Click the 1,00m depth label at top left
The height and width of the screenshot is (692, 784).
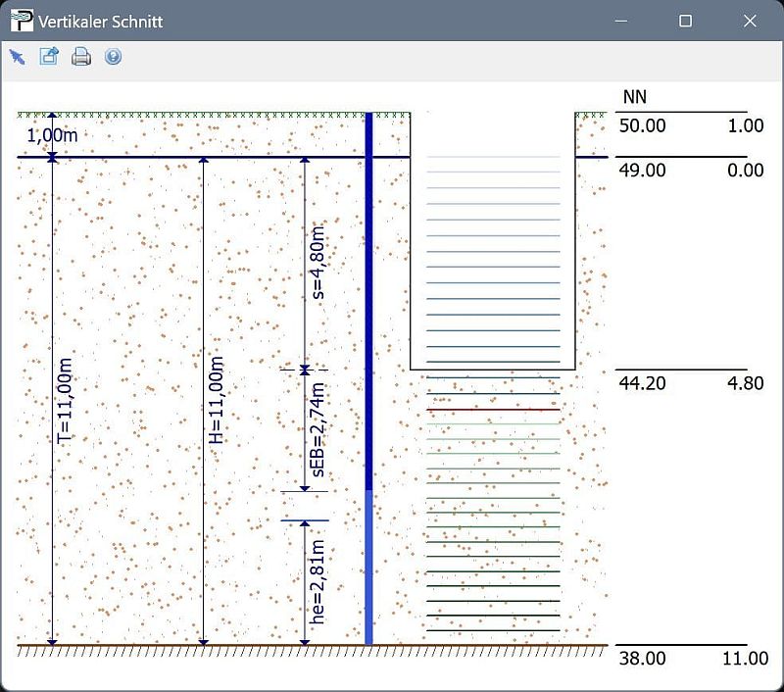coord(52,135)
